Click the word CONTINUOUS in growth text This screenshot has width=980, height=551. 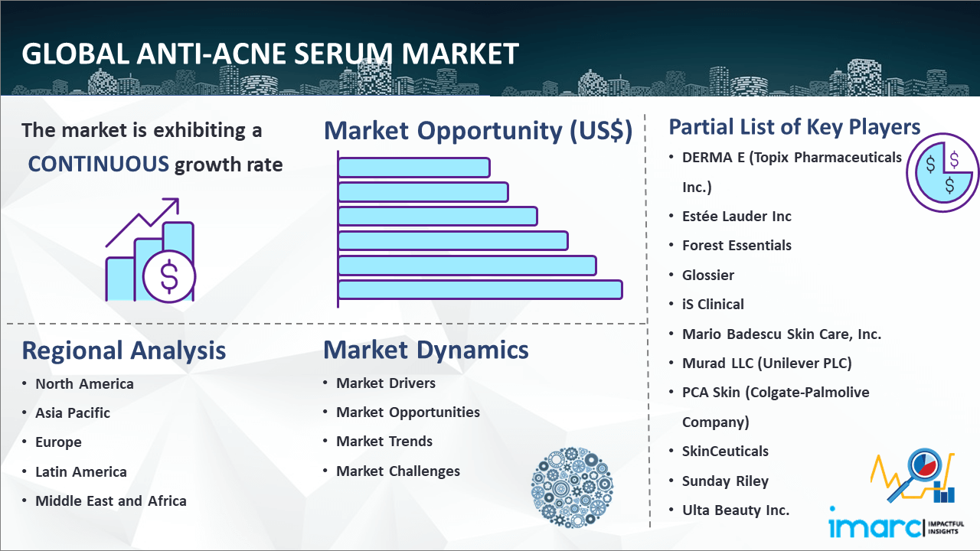point(99,164)
